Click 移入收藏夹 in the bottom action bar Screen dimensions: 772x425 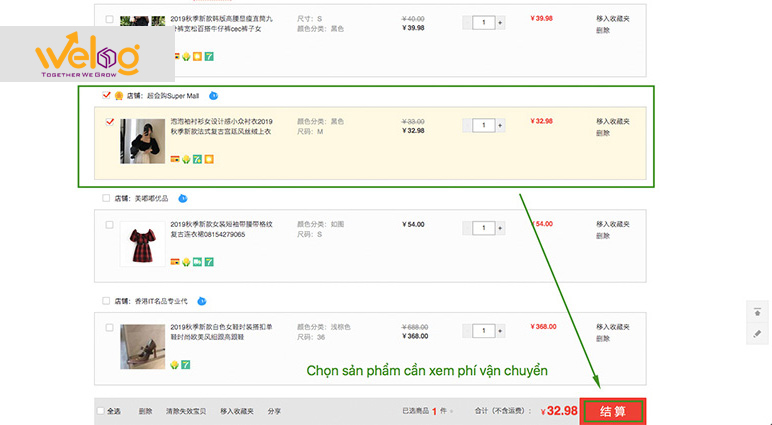(x=237, y=411)
